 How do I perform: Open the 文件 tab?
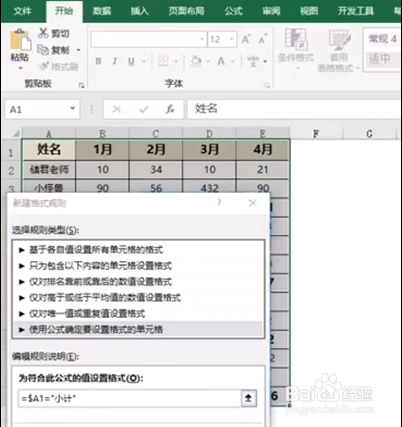22,11
